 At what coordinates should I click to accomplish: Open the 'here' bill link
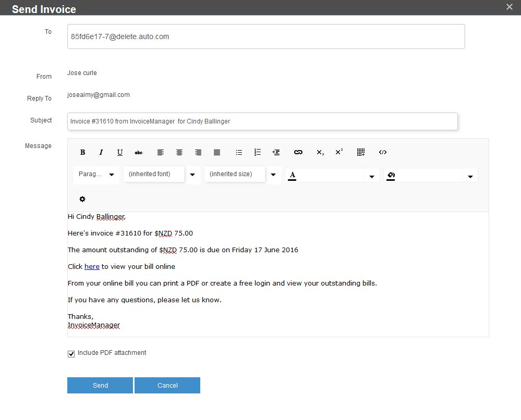[92, 267]
